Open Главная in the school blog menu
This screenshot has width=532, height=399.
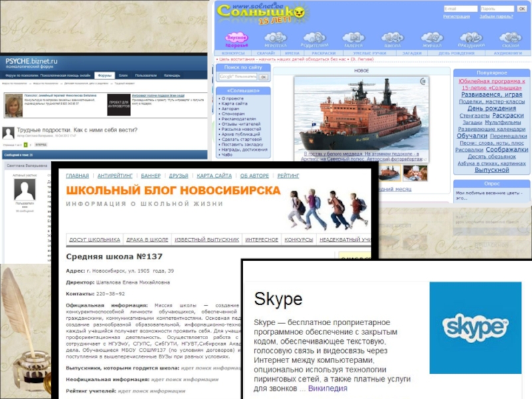click(x=77, y=176)
